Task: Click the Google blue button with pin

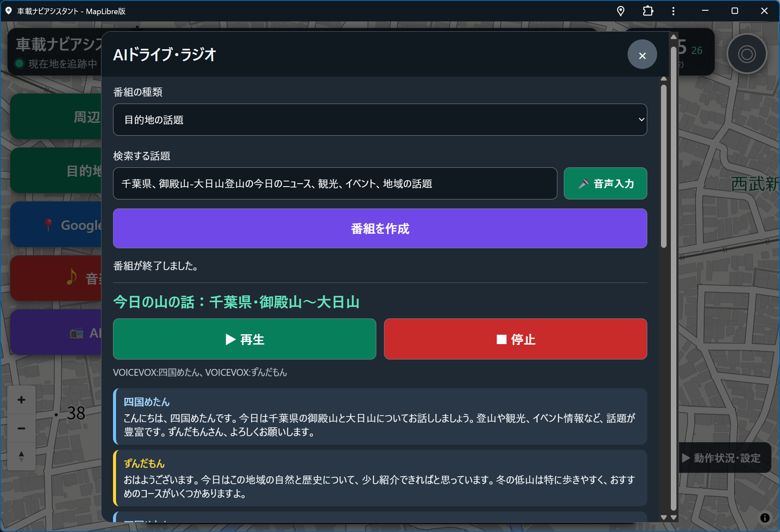Action: pos(56,225)
